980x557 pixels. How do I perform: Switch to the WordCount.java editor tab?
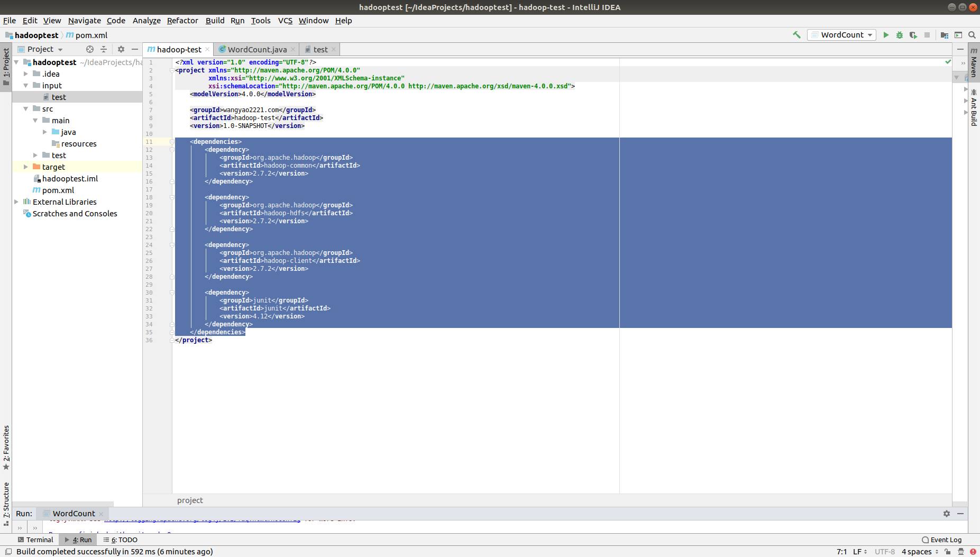click(x=257, y=49)
